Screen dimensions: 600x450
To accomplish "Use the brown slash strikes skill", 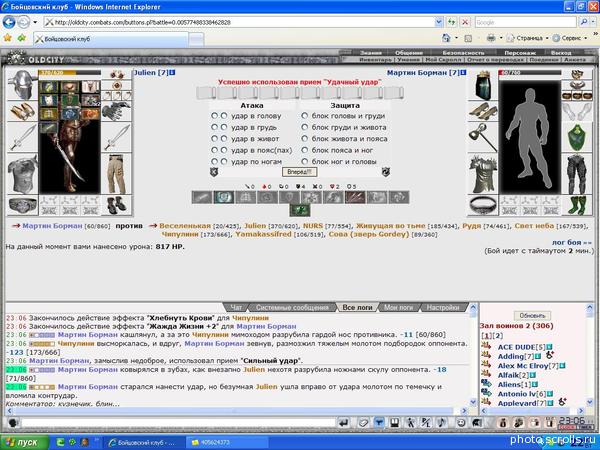I will [355, 197].
